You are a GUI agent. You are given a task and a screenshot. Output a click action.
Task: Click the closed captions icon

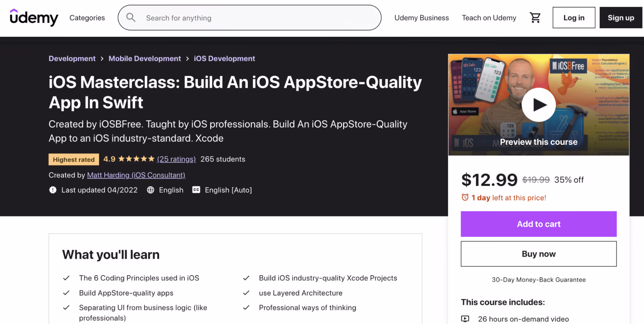coord(196,190)
